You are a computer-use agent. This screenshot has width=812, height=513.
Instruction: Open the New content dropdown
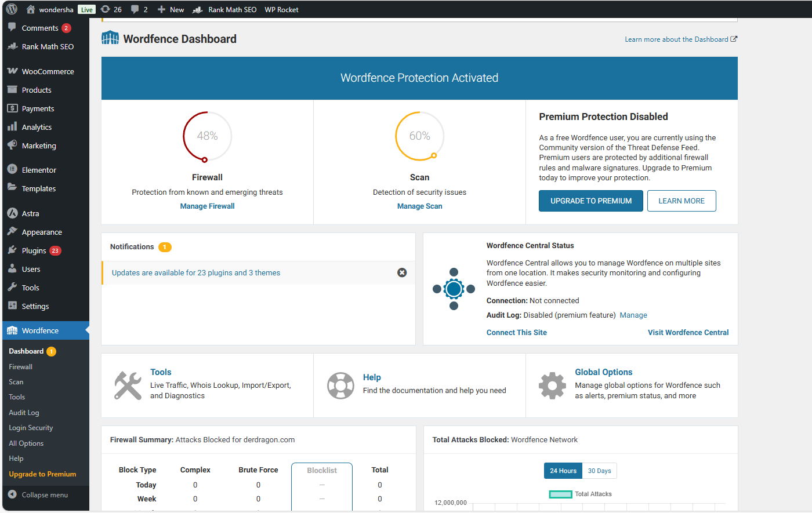tap(171, 9)
